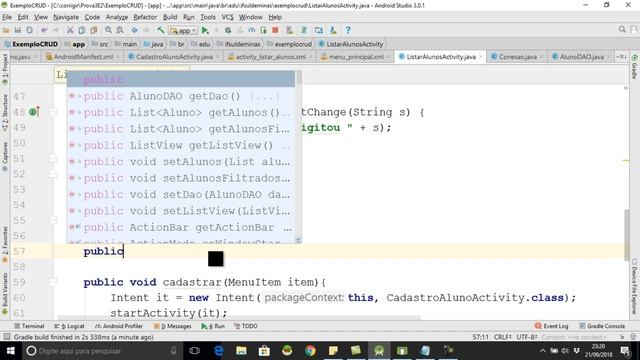Change the UTF-8 file encoding
Image resolution: width=640 pixels, height=360 pixels.
527,337
